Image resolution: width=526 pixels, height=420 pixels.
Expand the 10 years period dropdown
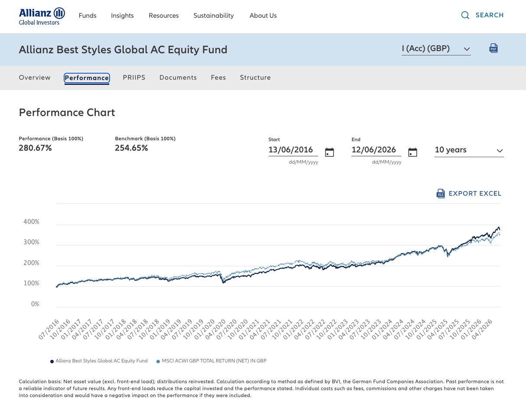tap(469, 150)
